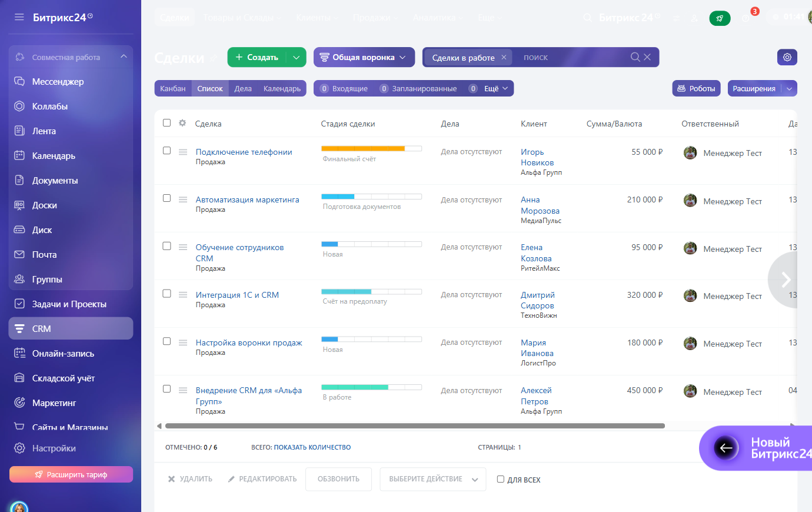812x512 pixels.
Task: Select the Автоматизация маркетинга deal checkbox
Action: point(167,198)
